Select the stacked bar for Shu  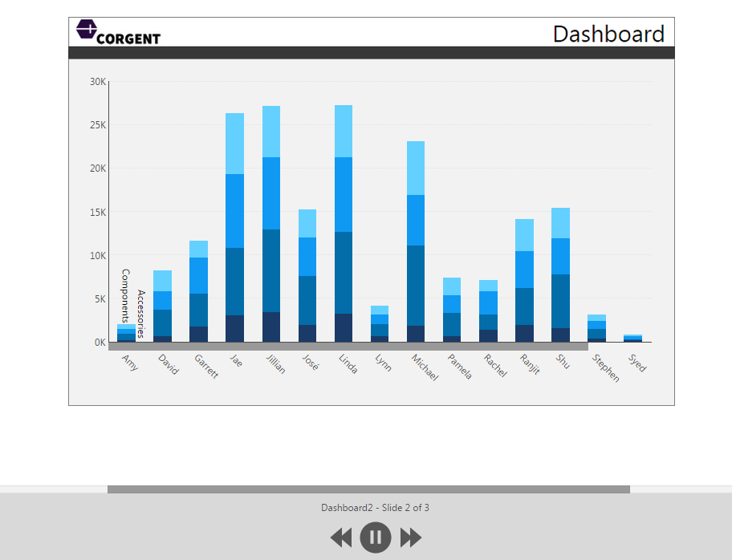click(561, 275)
